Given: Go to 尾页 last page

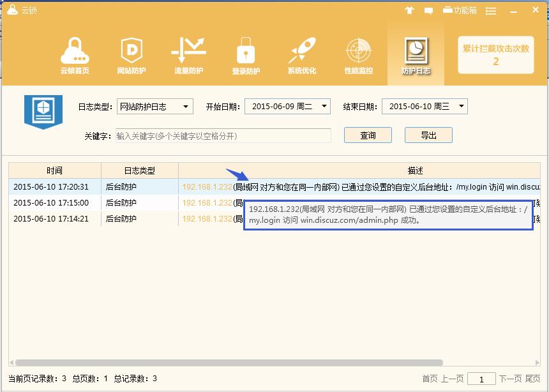Looking at the screenshot, I should pos(532,379).
